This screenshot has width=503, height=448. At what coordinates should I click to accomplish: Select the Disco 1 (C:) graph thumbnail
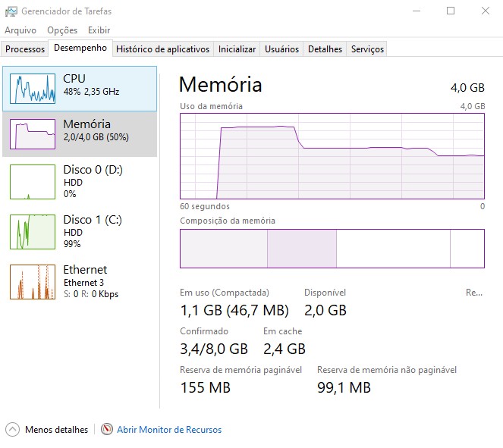[x=33, y=232]
